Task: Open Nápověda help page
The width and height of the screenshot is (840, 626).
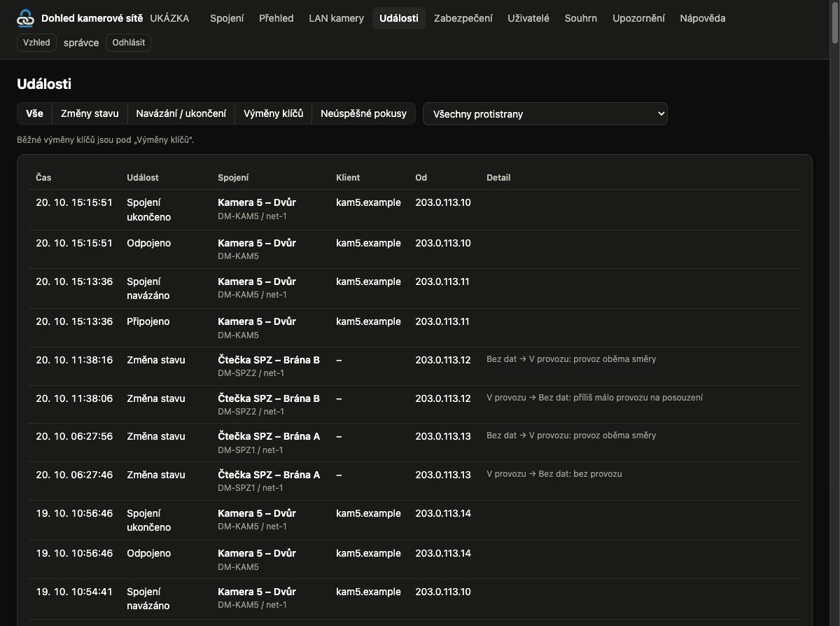Action: pos(702,18)
